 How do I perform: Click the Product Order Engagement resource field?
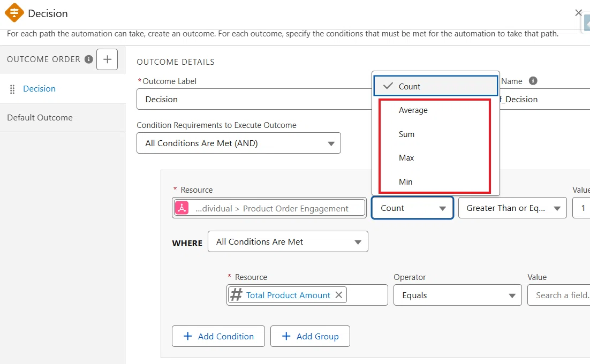pos(269,208)
